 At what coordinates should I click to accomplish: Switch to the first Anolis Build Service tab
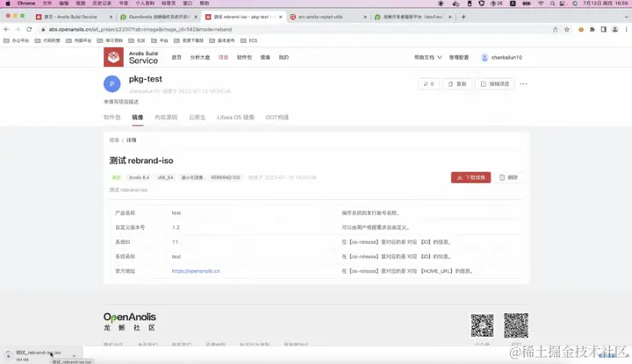click(x=74, y=17)
